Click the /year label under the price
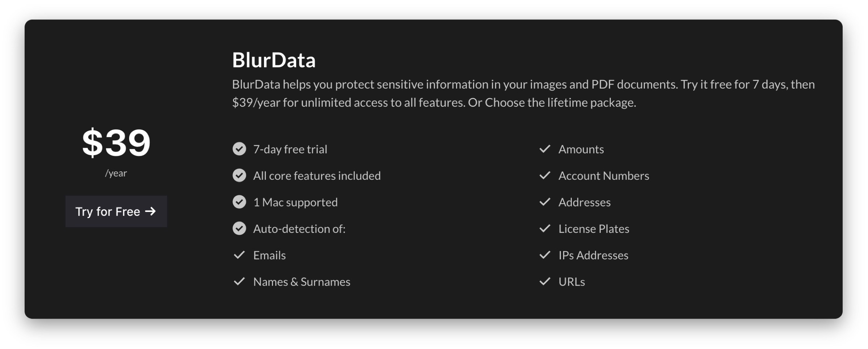 coord(116,173)
